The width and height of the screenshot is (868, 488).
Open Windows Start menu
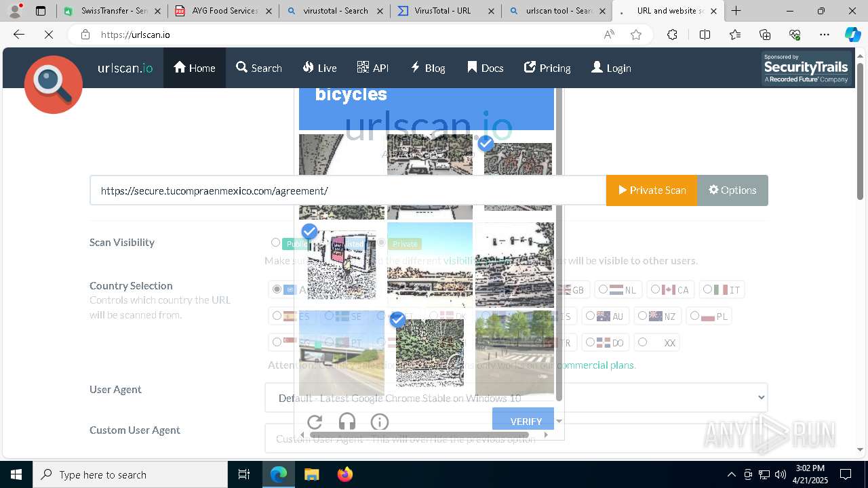tap(16, 474)
